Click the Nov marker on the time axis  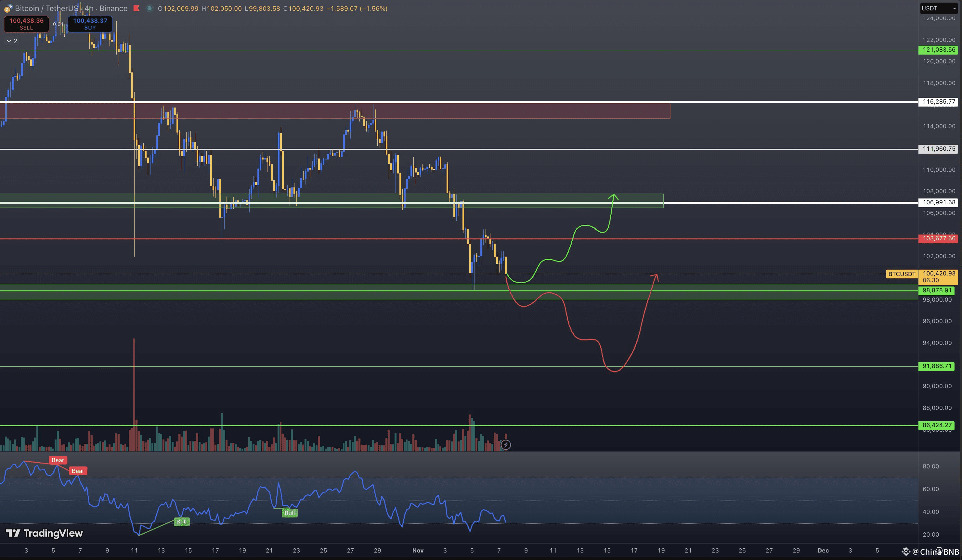(418, 551)
